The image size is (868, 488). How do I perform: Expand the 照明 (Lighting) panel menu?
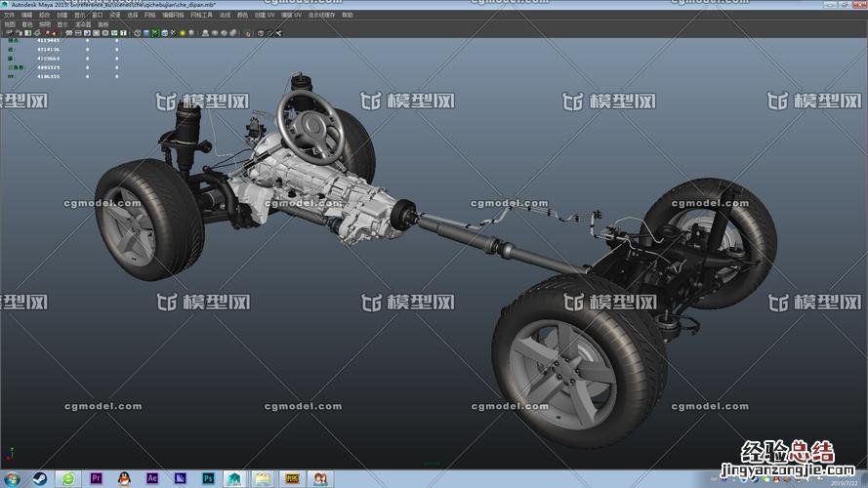point(43,24)
